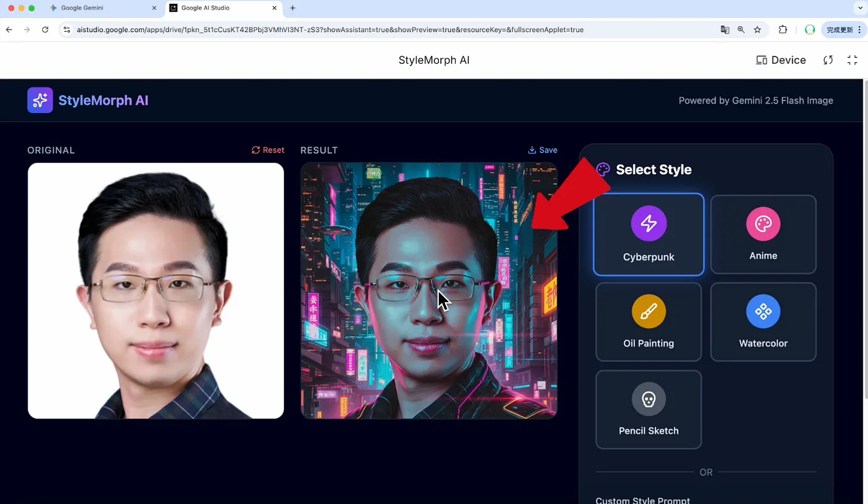Open a new browser tab

293,8
